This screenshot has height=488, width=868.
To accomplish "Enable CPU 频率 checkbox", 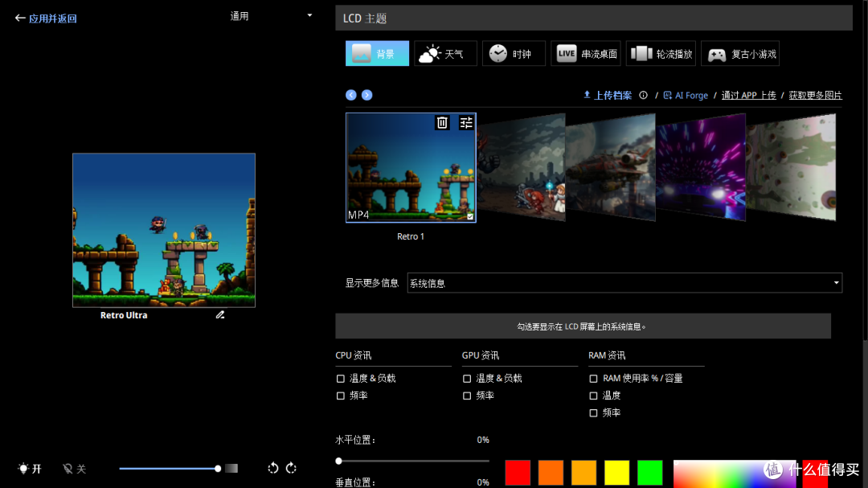I will click(341, 396).
